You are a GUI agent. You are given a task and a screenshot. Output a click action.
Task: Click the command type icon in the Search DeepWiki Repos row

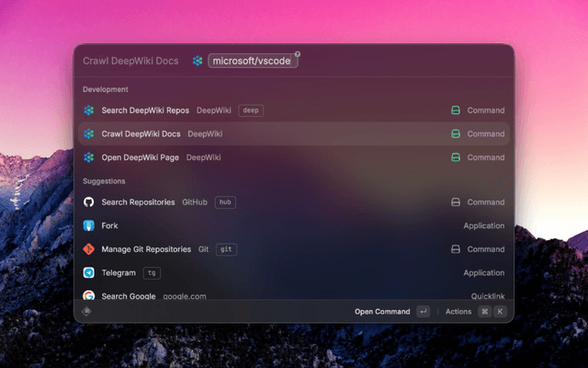pyautogui.click(x=456, y=110)
